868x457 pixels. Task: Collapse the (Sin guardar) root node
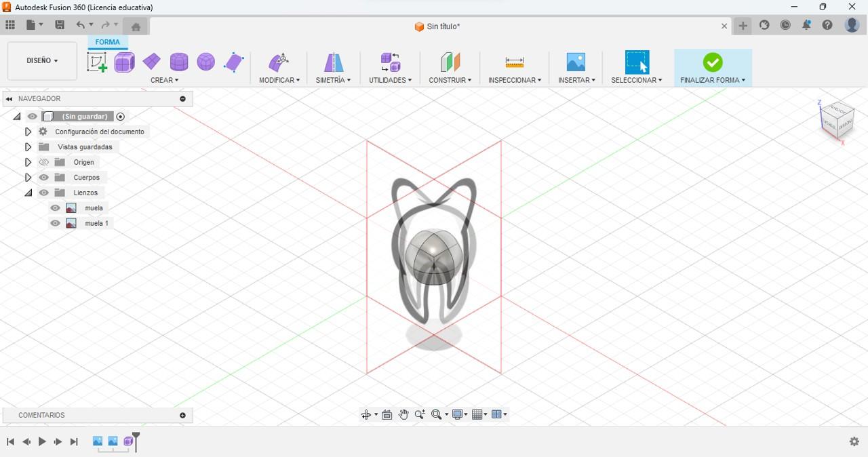pyautogui.click(x=17, y=117)
